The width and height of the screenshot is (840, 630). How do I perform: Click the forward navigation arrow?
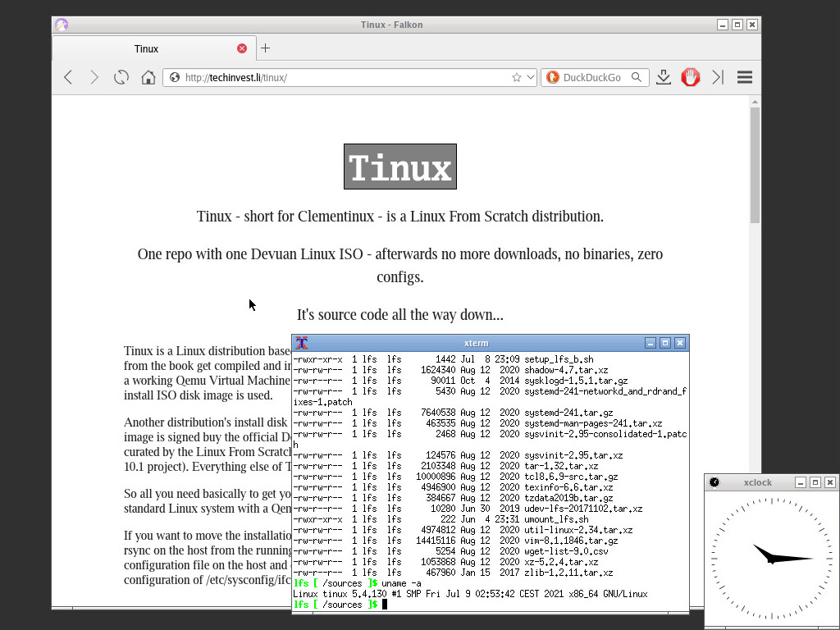tap(94, 77)
